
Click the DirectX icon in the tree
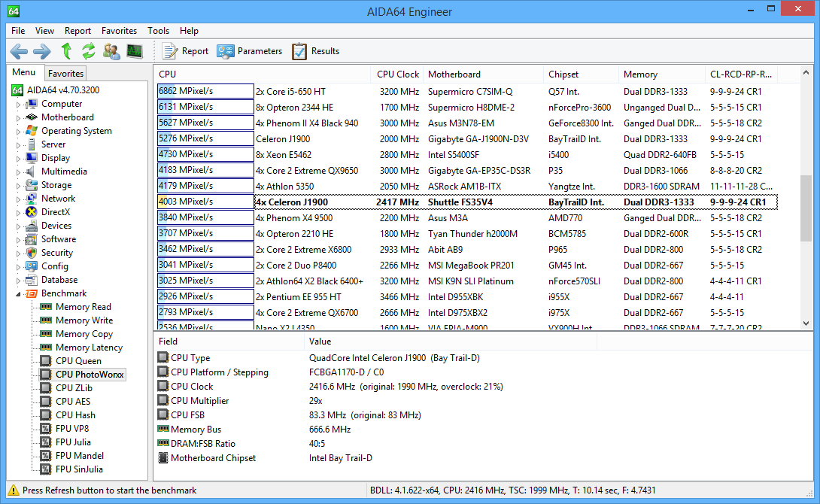click(x=32, y=211)
